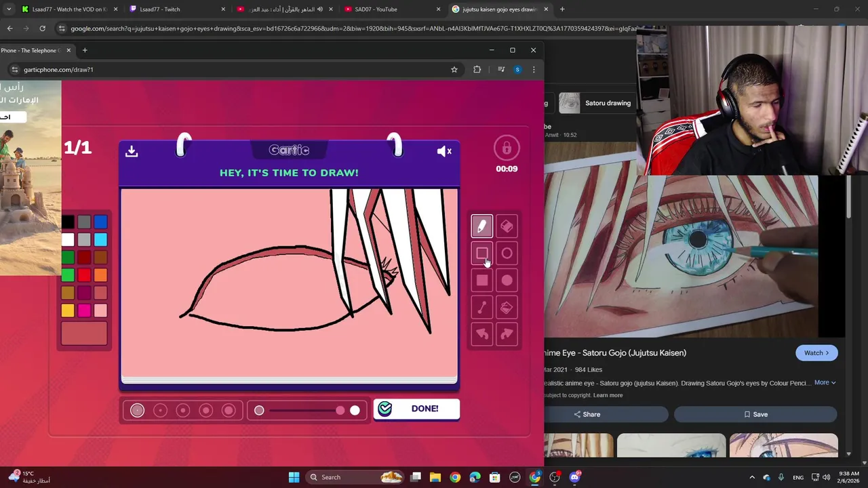Select the pencil drawing tool
Screen dimensions: 868x488
(x=482, y=226)
